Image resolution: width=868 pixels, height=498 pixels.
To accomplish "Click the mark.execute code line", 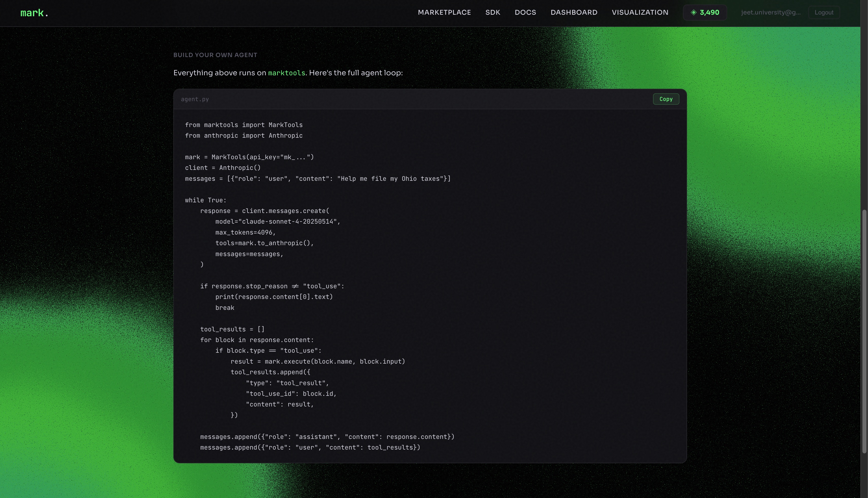I will [317, 362].
